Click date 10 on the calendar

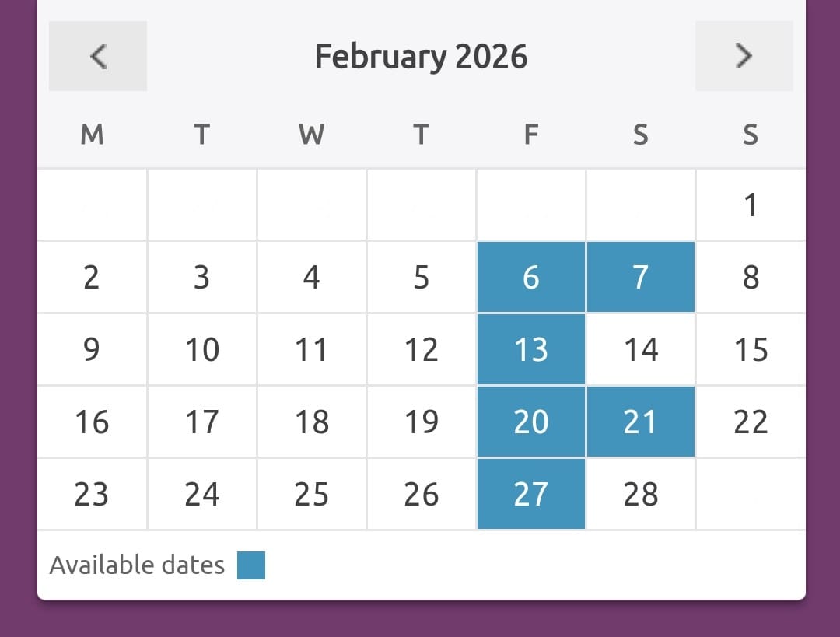[x=201, y=349]
